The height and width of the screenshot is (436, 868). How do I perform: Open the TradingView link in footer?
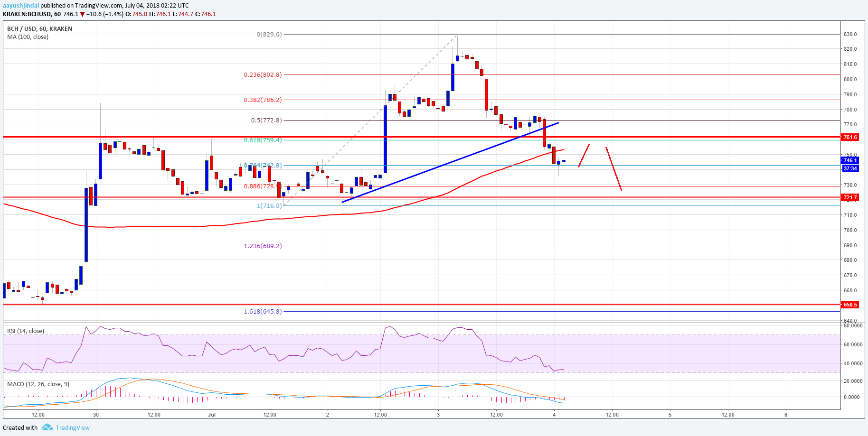[73, 428]
